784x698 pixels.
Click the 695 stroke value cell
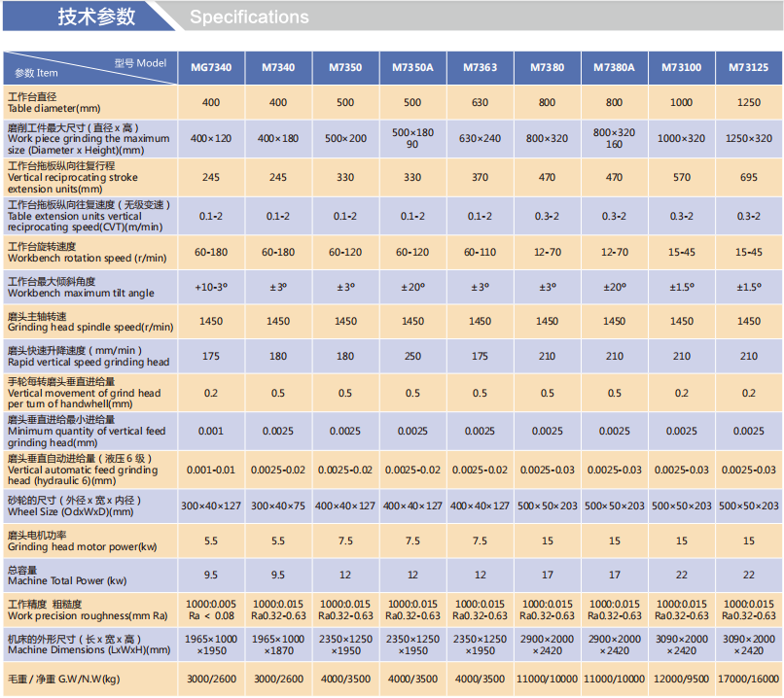pyautogui.click(x=749, y=178)
